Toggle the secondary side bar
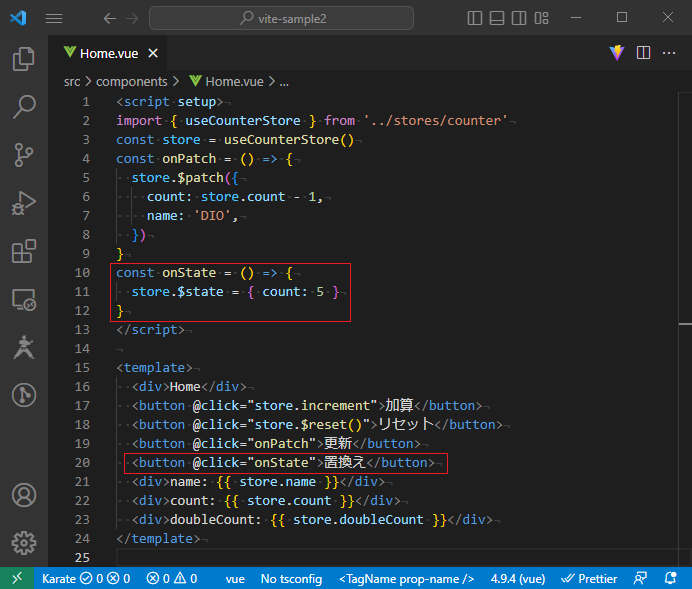Viewport: 692px width, 589px height. (x=519, y=18)
